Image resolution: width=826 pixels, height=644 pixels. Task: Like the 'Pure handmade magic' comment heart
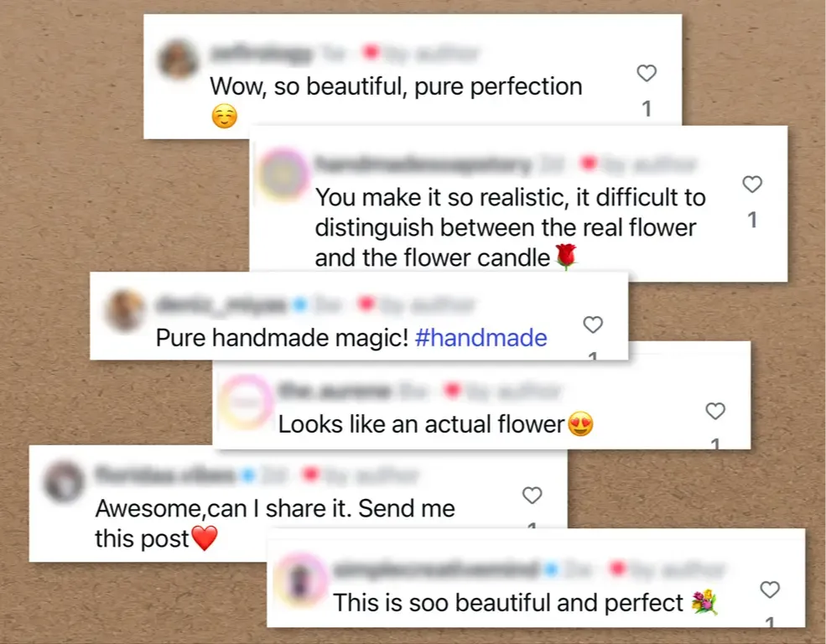[x=593, y=325]
